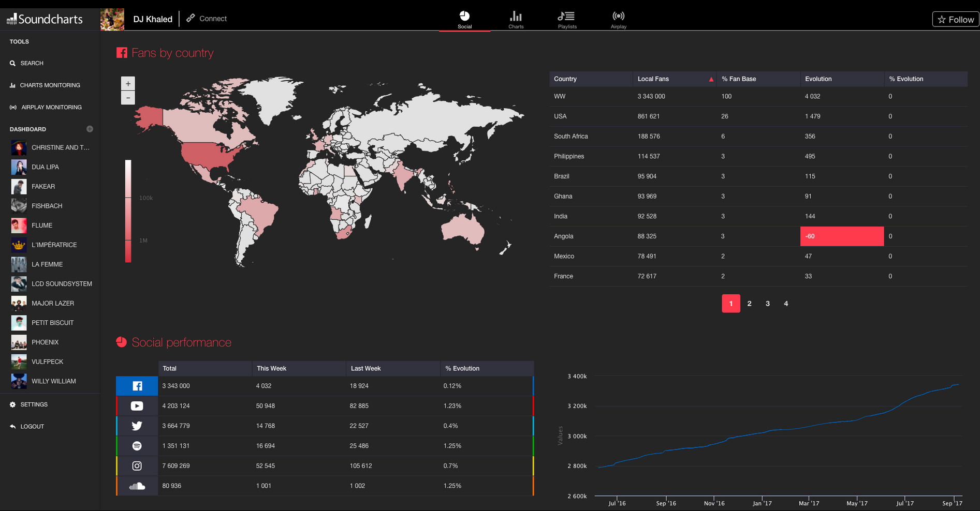Go to page 3 of country table
Image resolution: width=980 pixels, height=511 pixels.
(768, 304)
